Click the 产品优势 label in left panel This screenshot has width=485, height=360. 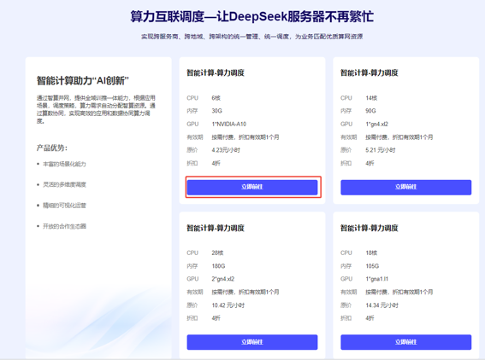point(52,148)
